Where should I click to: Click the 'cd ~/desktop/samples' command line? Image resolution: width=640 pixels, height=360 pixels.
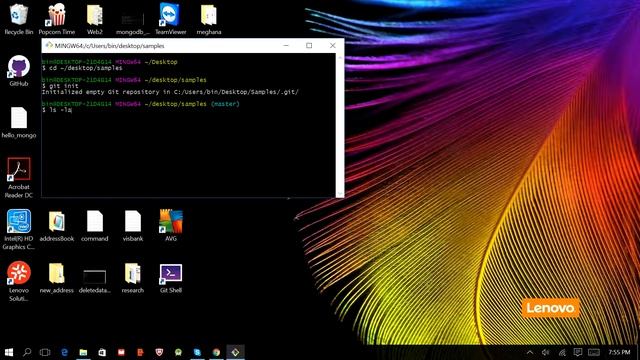(x=82, y=68)
